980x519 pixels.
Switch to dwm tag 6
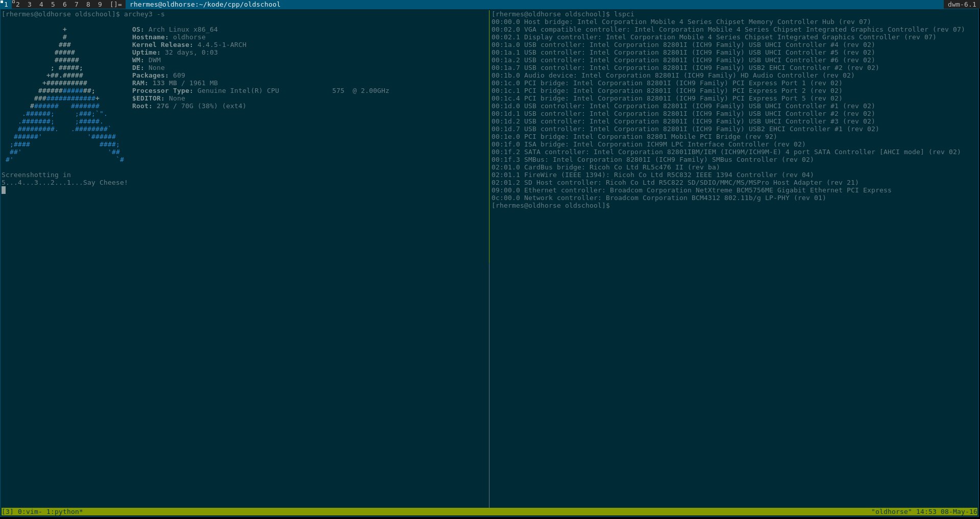64,4
